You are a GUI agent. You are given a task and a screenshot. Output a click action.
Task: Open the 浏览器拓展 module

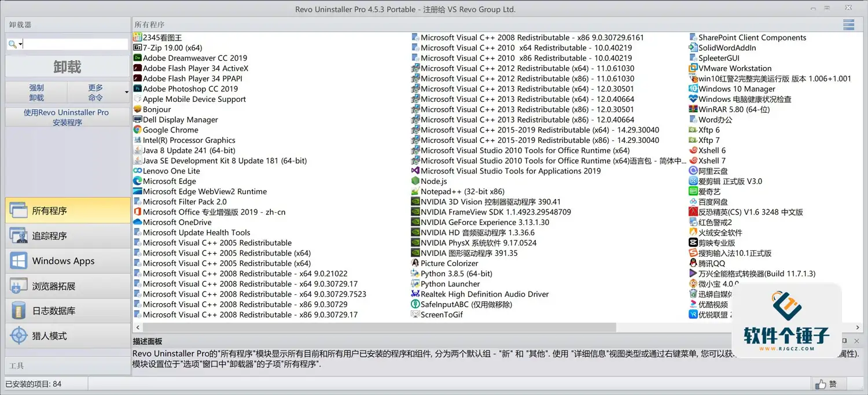68,286
